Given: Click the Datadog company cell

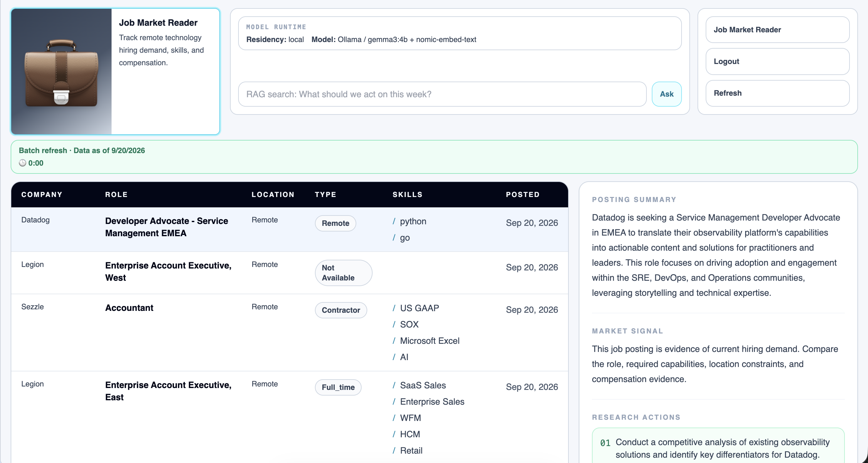Looking at the screenshot, I should click(x=35, y=220).
